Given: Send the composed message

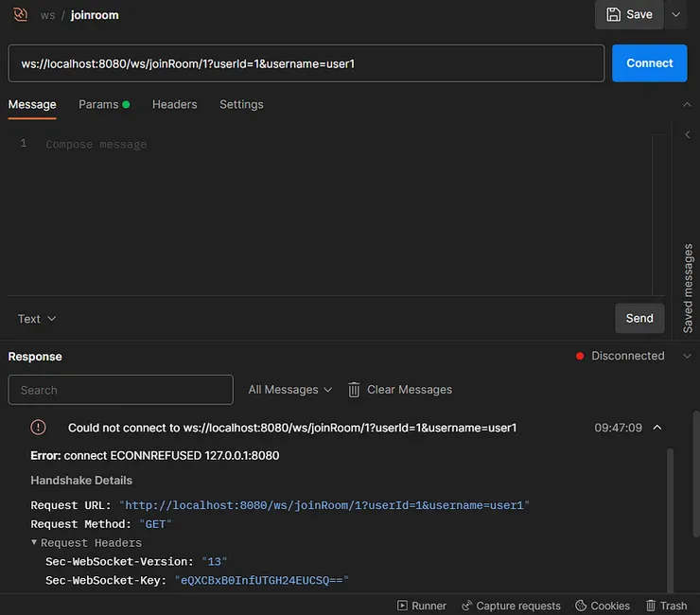Looking at the screenshot, I should pyautogui.click(x=639, y=319).
